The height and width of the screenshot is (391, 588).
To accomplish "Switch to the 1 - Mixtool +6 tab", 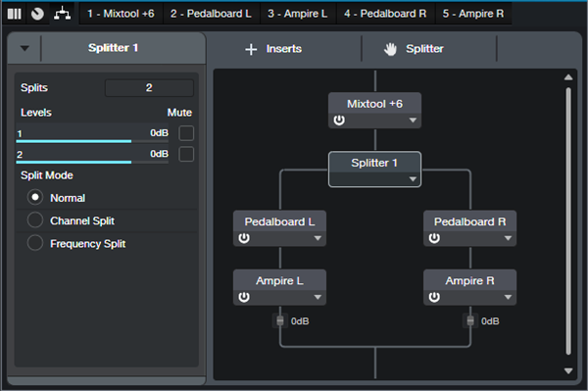I will point(121,14).
